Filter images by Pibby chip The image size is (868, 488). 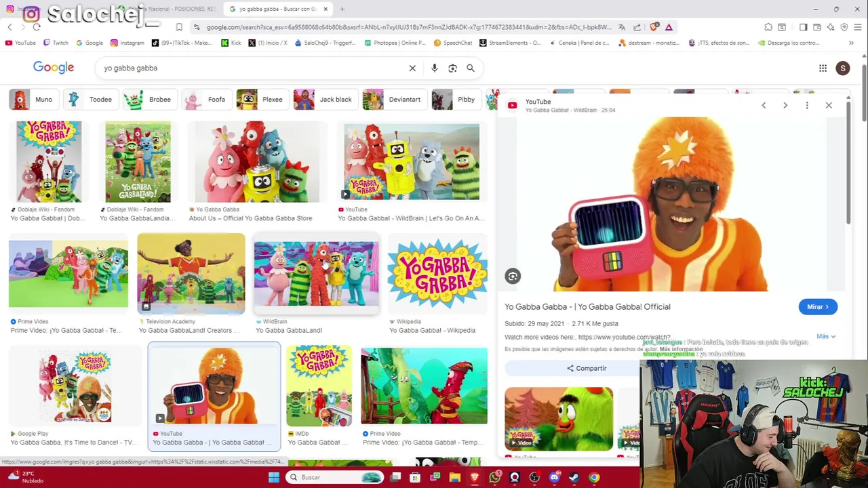click(x=455, y=100)
